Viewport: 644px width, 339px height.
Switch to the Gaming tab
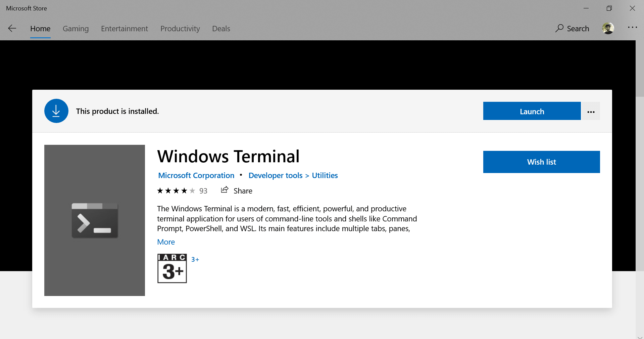[76, 29]
